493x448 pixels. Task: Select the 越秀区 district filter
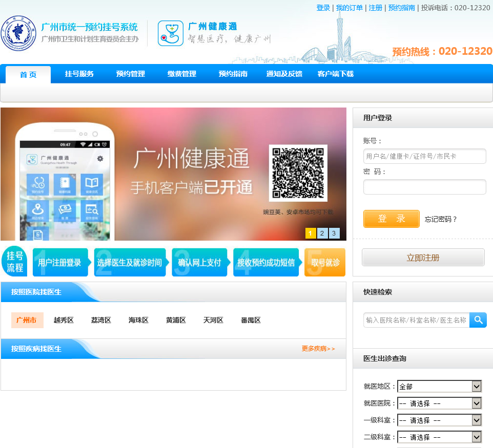64,320
